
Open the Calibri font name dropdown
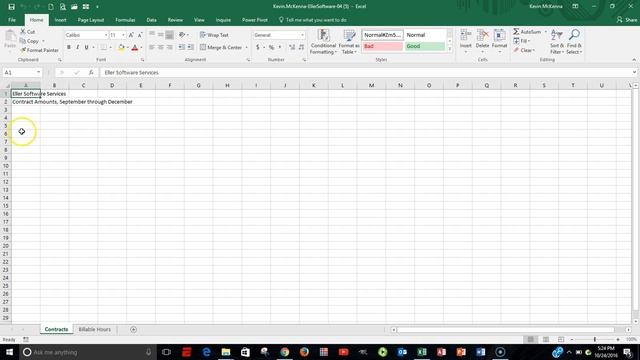click(106, 35)
